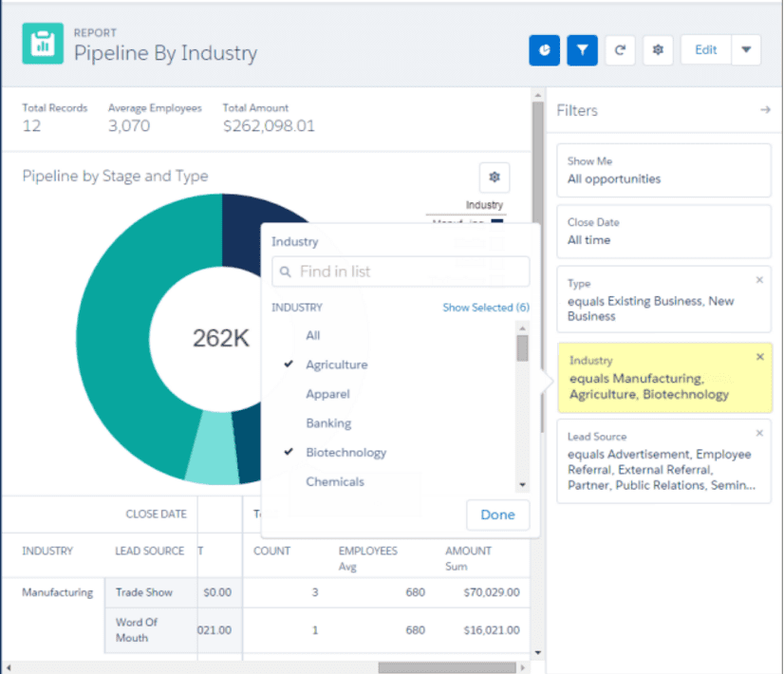The height and width of the screenshot is (674, 784).
Task: Open the Close Date filter
Action: click(663, 231)
